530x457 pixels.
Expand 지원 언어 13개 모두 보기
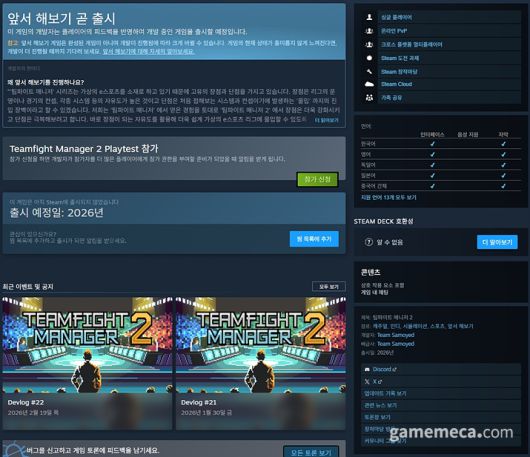(388, 197)
